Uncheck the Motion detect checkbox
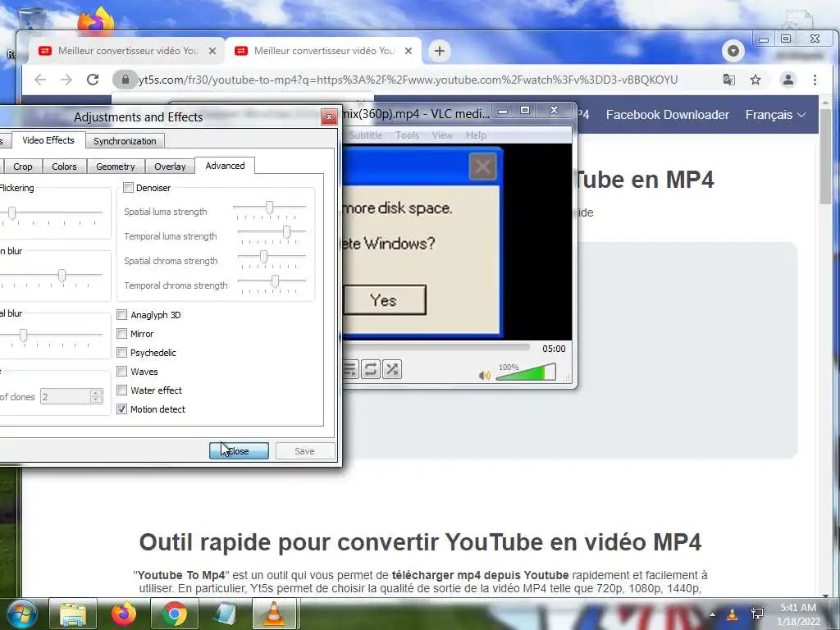The image size is (840, 630). 122,409
